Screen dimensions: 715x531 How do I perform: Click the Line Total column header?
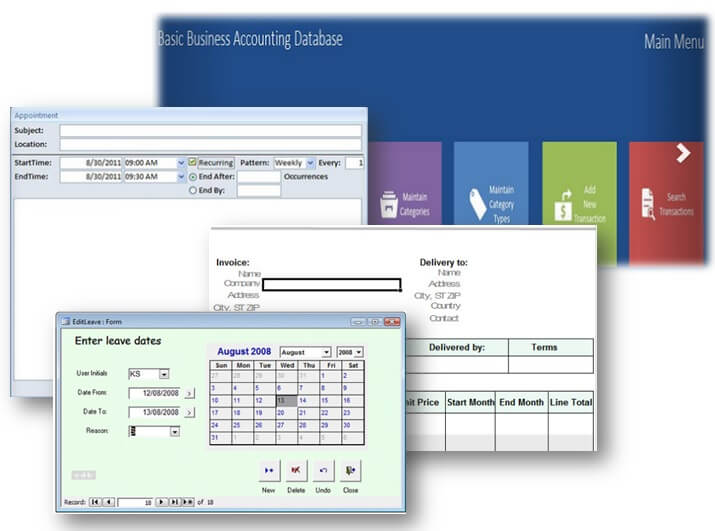pyautogui.click(x=570, y=402)
